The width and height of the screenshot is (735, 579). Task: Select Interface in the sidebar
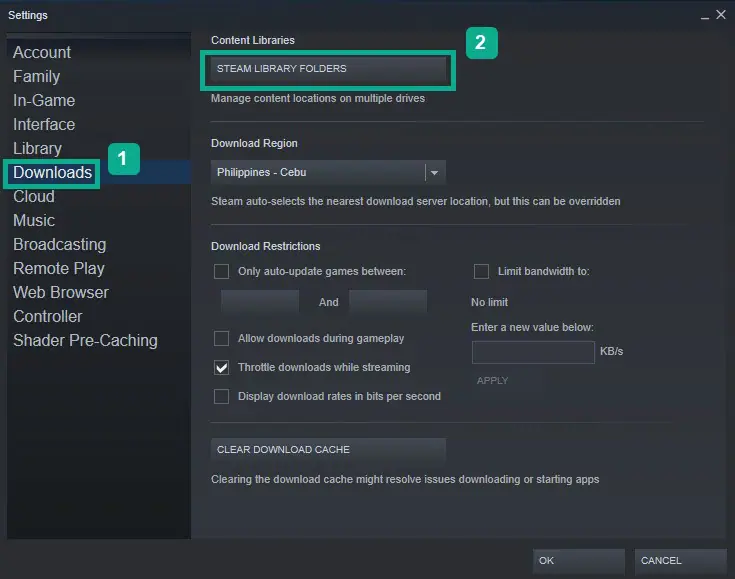pyautogui.click(x=44, y=124)
